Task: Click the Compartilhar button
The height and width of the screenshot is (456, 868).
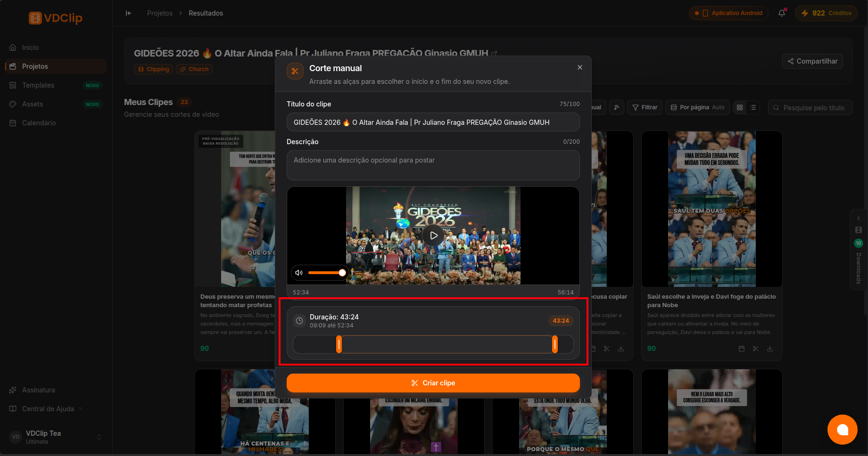Action: [812, 61]
